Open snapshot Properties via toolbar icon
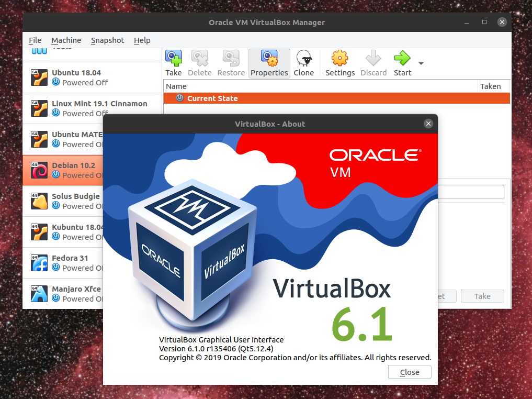 pos(269,59)
